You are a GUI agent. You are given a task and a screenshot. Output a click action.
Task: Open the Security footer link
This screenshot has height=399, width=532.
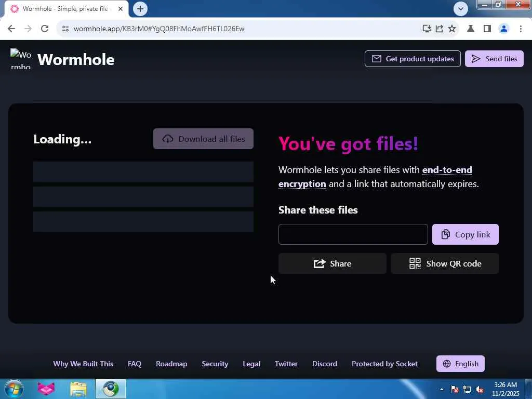point(215,364)
